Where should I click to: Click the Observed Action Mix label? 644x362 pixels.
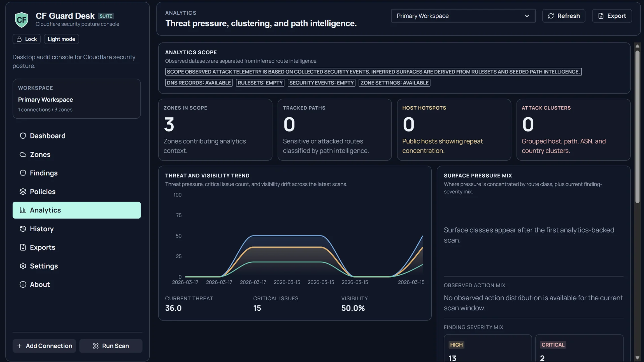[475, 286]
